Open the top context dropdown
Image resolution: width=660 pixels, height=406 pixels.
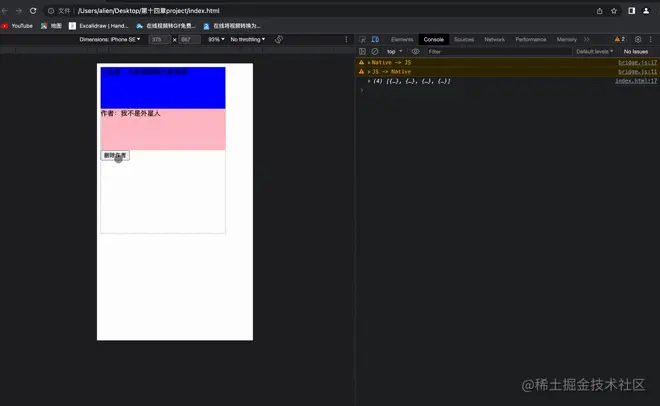(394, 52)
